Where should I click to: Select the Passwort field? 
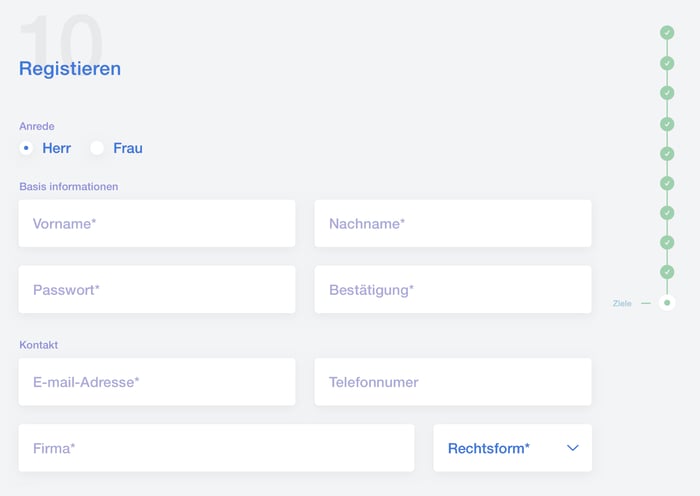click(x=157, y=290)
